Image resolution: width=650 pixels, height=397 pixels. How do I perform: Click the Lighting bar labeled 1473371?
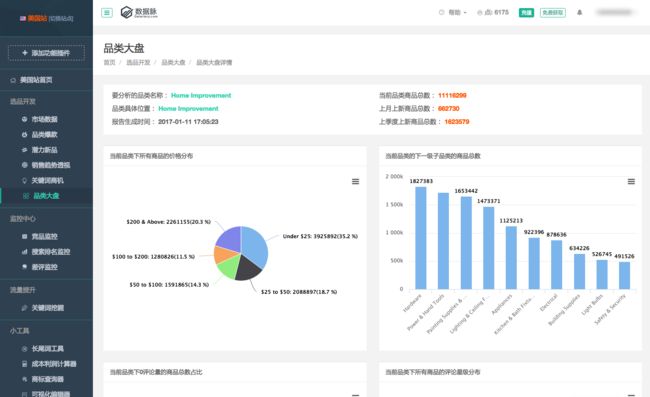[x=489, y=248]
